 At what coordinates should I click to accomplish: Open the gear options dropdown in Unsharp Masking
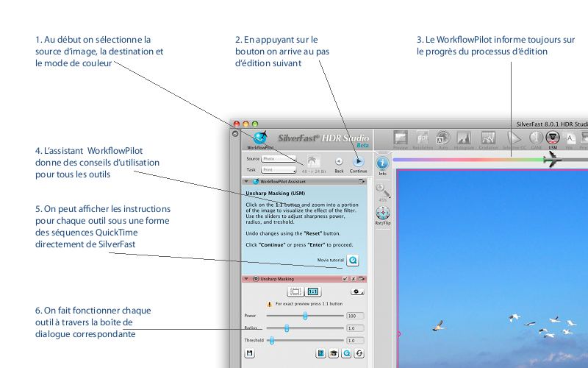click(x=357, y=291)
